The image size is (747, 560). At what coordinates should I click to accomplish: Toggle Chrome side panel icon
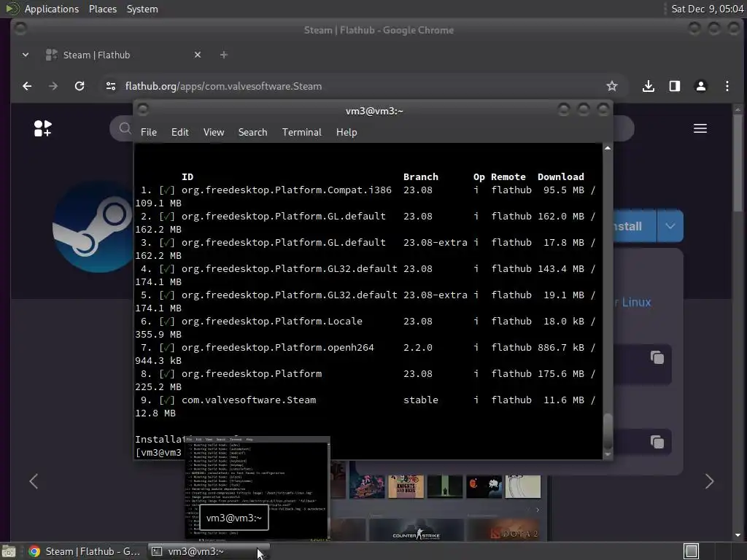tap(675, 86)
